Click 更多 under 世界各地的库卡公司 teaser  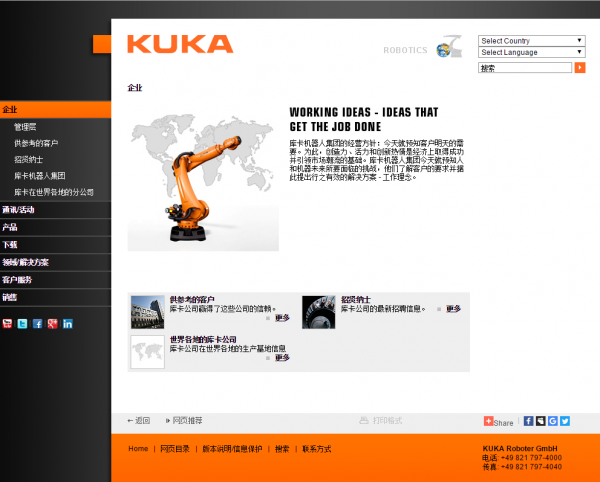(x=282, y=357)
